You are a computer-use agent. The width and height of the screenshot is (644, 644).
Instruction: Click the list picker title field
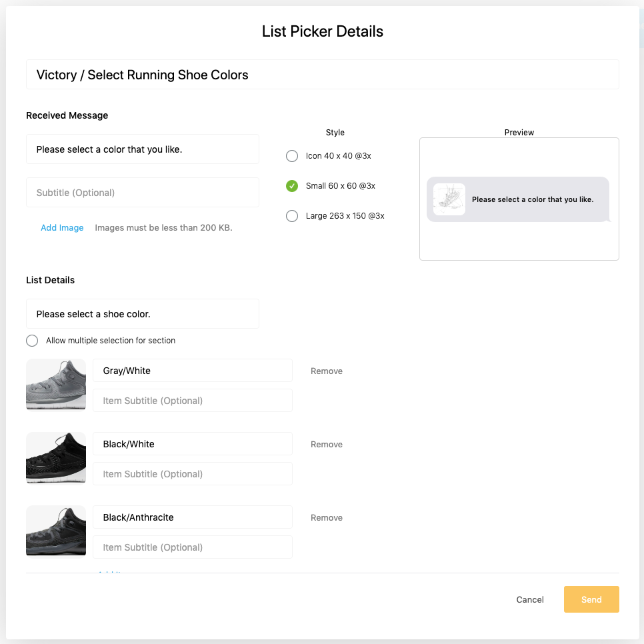(x=323, y=75)
